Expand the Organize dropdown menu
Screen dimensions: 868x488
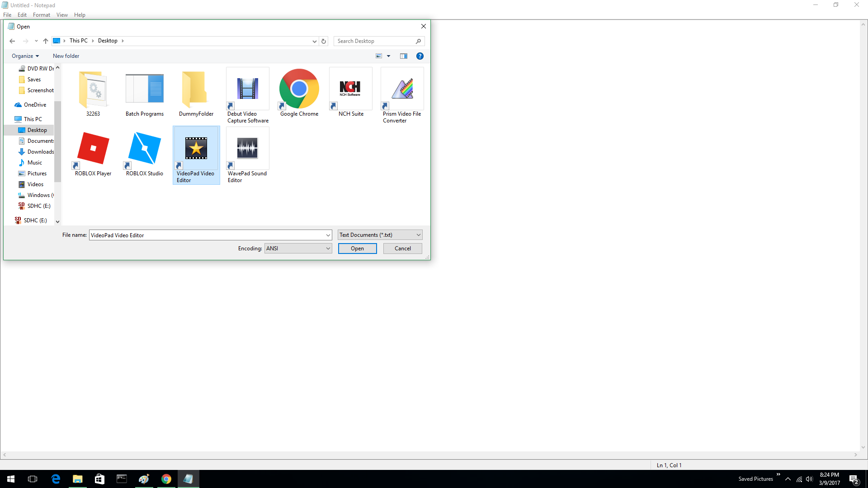[25, 56]
